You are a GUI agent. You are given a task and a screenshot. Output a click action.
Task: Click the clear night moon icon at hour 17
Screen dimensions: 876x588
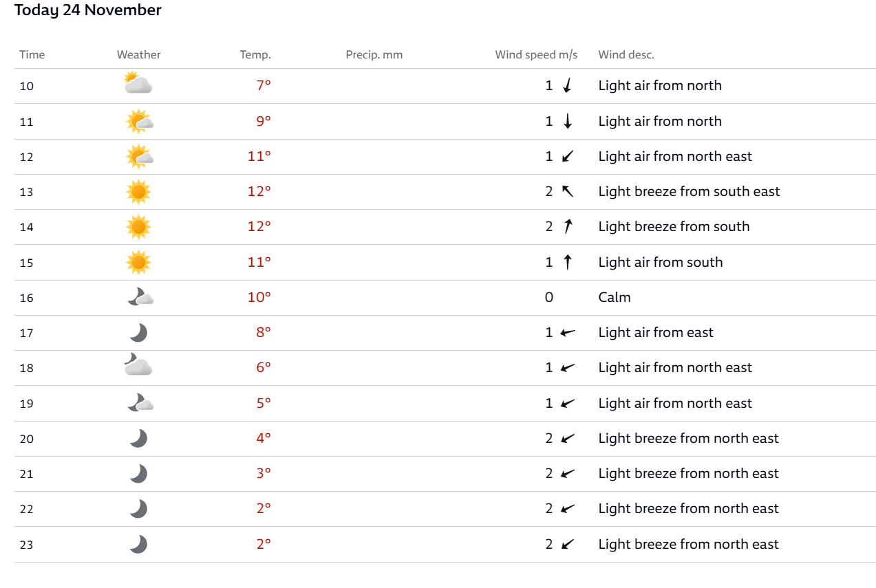click(139, 333)
